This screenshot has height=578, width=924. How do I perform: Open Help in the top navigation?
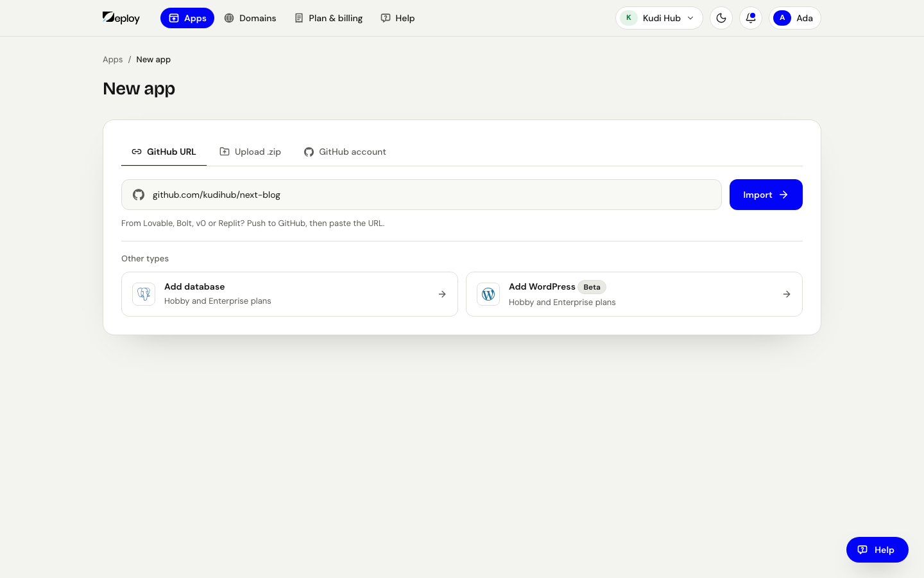pyautogui.click(x=398, y=18)
